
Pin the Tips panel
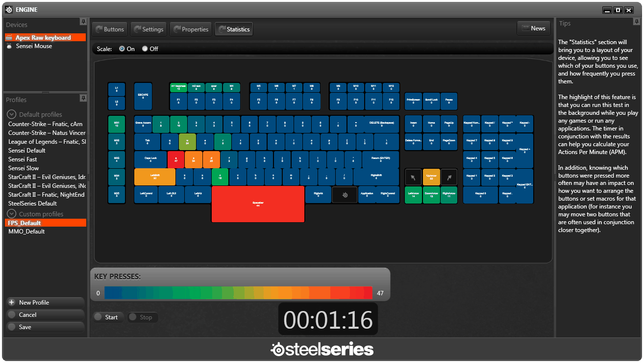pos(636,22)
